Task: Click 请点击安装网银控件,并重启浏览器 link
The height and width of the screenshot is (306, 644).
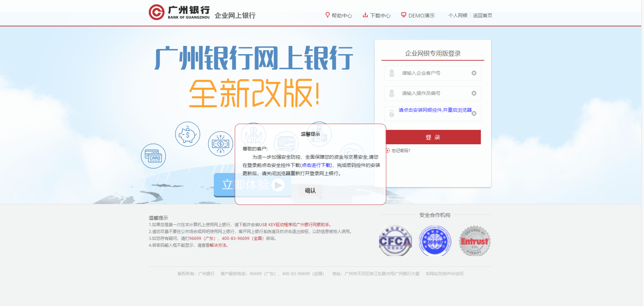Action: [x=435, y=110]
